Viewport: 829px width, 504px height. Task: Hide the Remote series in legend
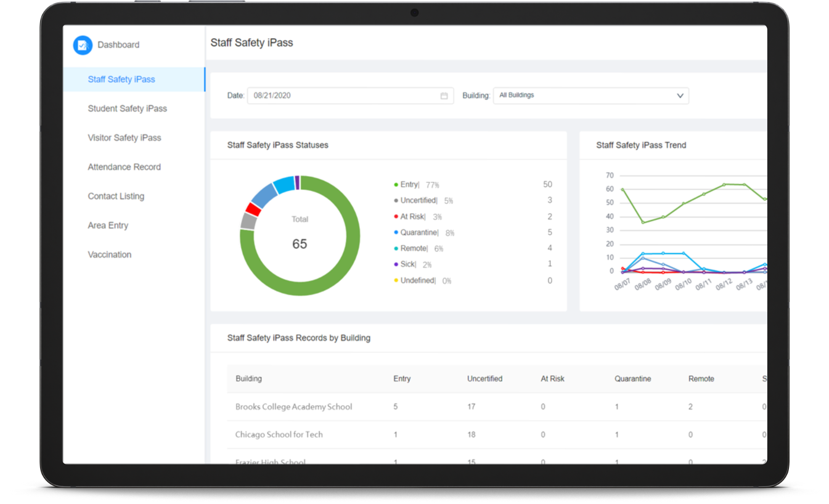(x=413, y=249)
